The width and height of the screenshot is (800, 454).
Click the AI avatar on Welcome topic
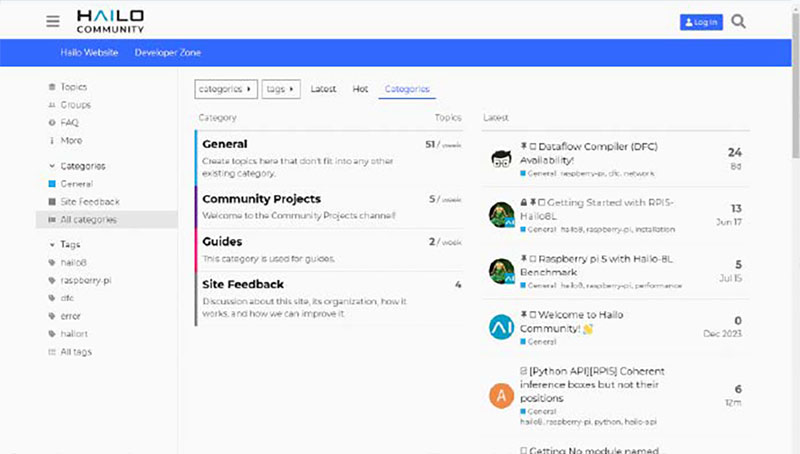point(502,326)
